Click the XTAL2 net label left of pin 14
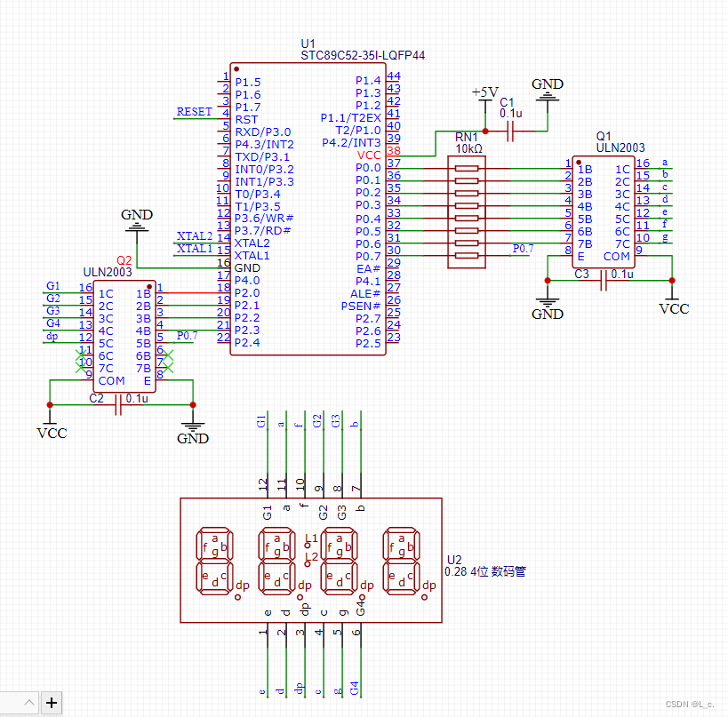Image resolution: width=728 pixels, height=717 pixels. click(x=195, y=236)
